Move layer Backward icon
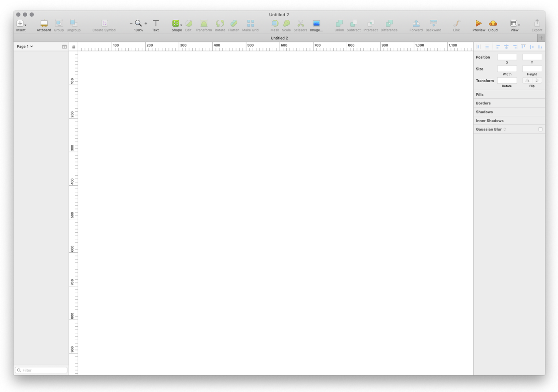Image resolution: width=558 pixels, height=392 pixels. 433,23
